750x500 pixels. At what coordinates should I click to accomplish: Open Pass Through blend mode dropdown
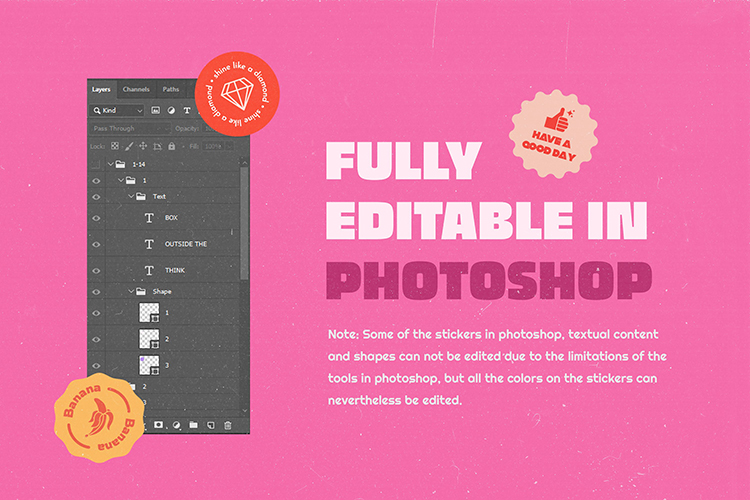(x=130, y=128)
